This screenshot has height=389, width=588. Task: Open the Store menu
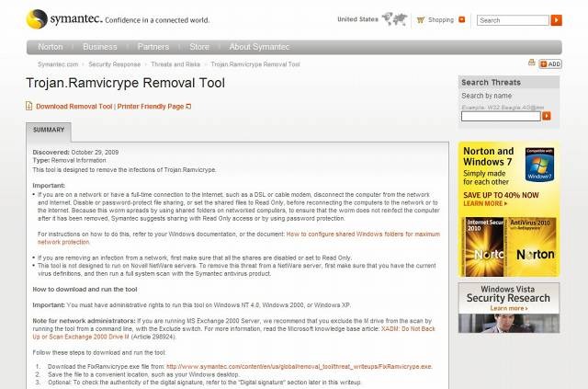pos(199,47)
